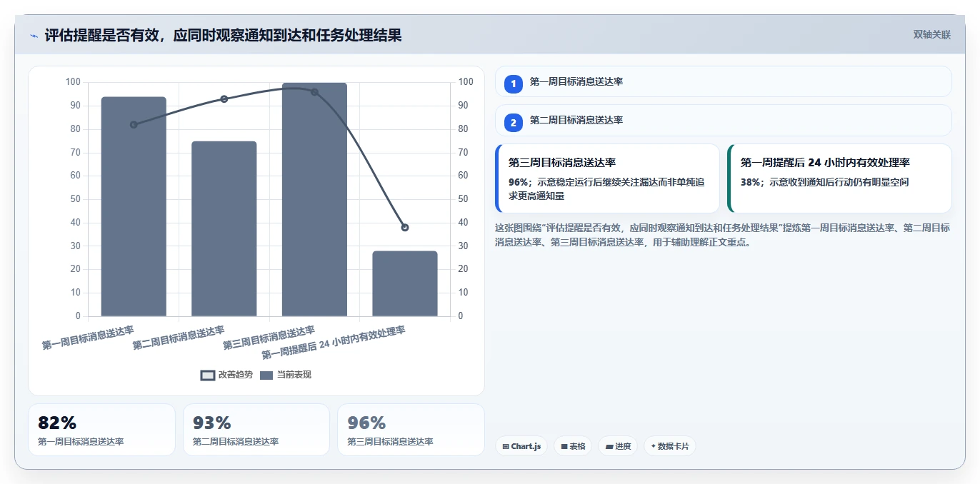Click the trend line point at 38
Screen dimensions: 980x484
(405, 228)
